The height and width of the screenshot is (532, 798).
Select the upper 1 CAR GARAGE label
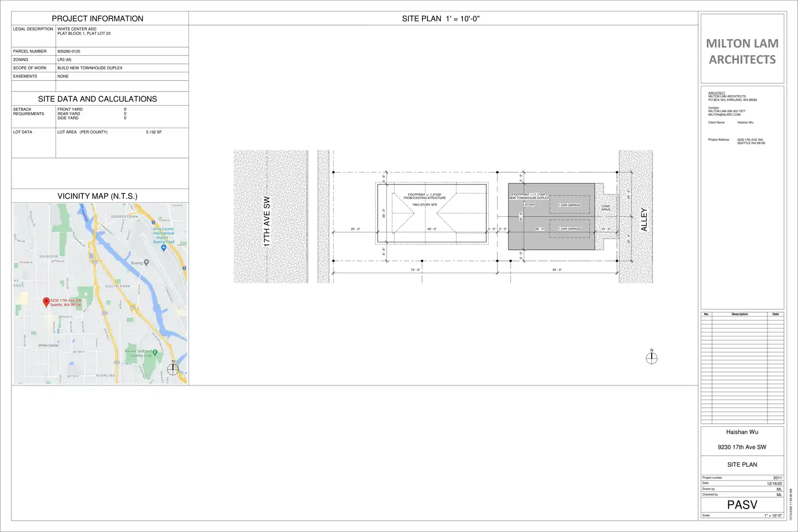[569, 205]
